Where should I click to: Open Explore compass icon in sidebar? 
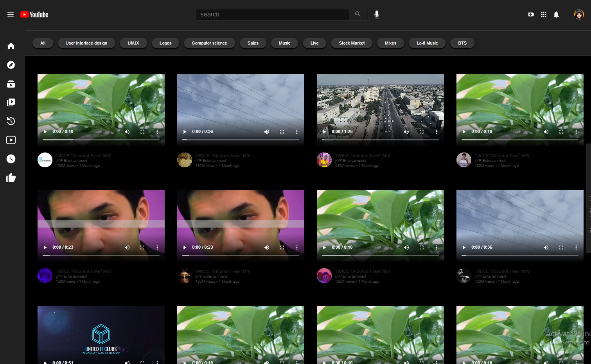11,65
